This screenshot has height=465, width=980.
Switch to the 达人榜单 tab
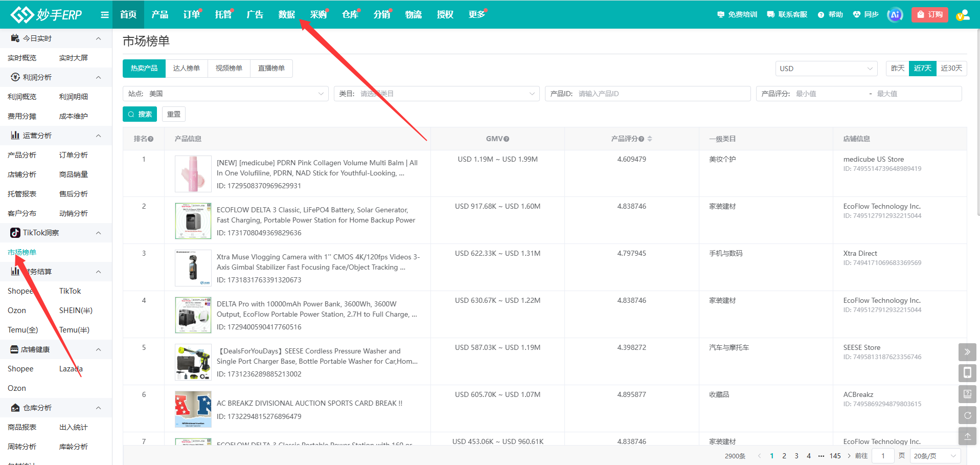187,69
